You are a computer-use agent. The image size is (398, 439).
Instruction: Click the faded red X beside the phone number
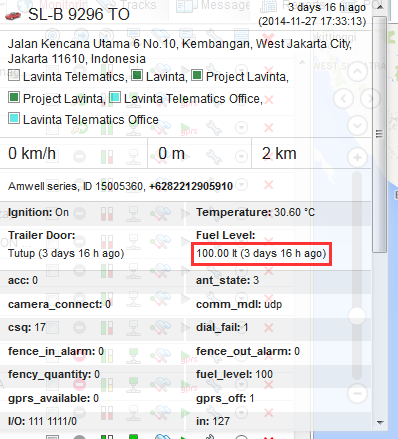click(269, 185)
